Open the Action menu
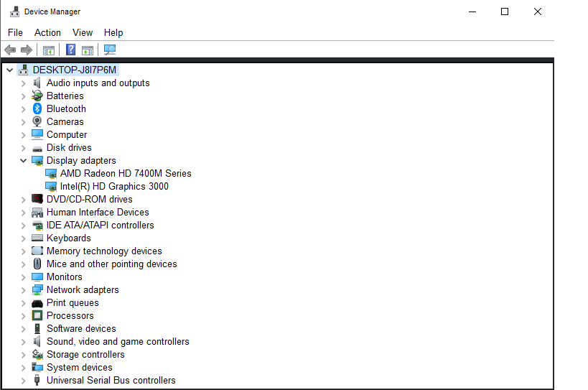 pos(47,32)
